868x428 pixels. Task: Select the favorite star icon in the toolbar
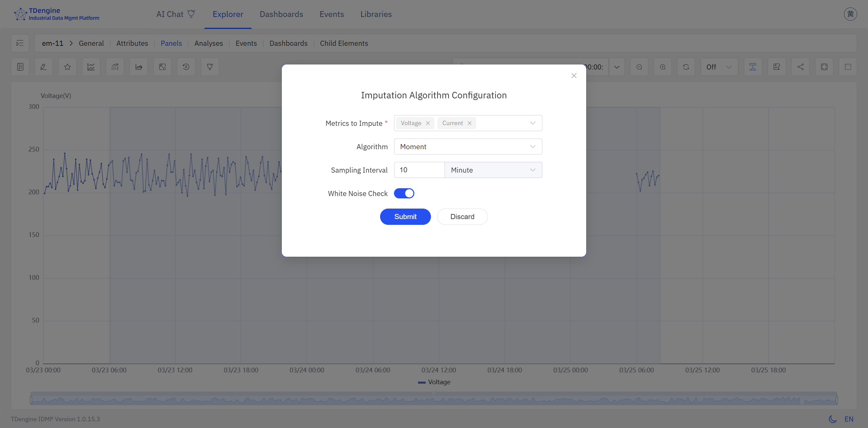point(67,67)
